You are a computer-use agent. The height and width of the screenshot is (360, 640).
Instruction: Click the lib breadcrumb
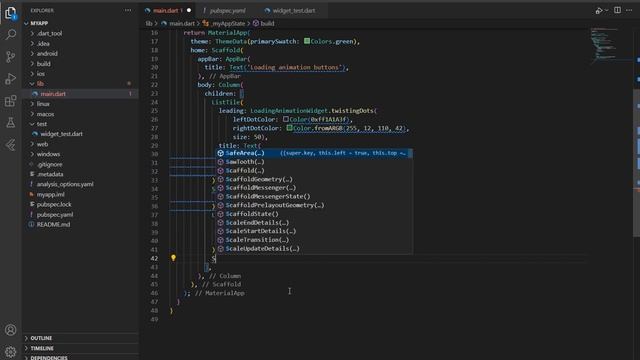pyautogui.click(x=149, y=24)
